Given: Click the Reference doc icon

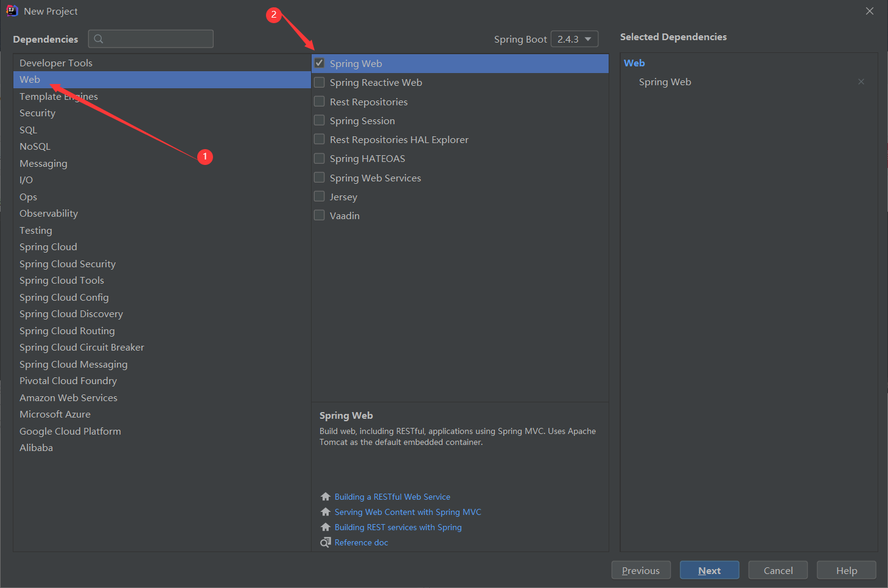Looking at the screenshot, I should (326, 542).
